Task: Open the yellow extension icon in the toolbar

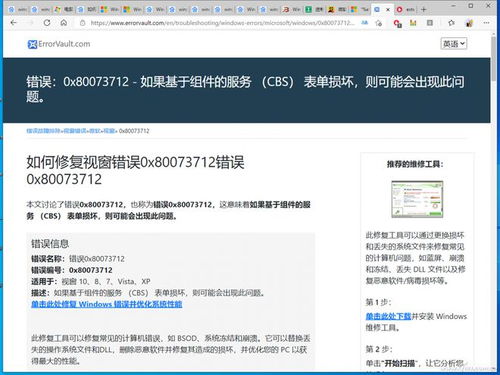Action: click(413, 23)
